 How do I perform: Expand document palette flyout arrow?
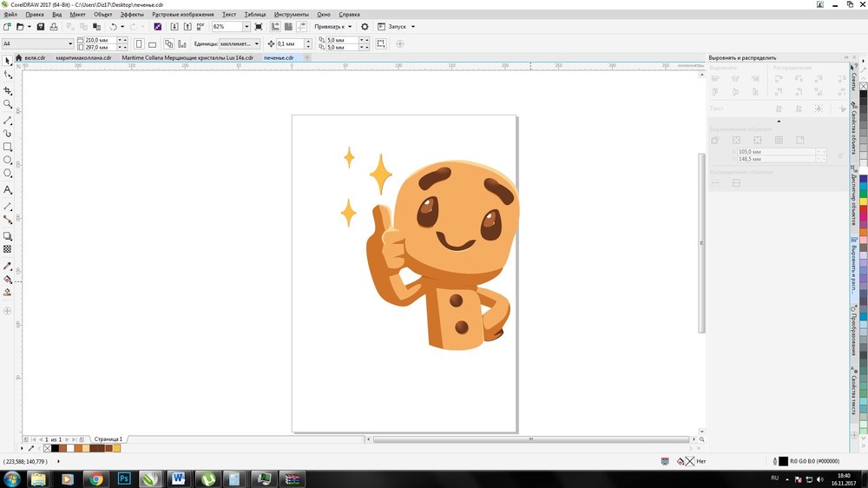(22, 448)
